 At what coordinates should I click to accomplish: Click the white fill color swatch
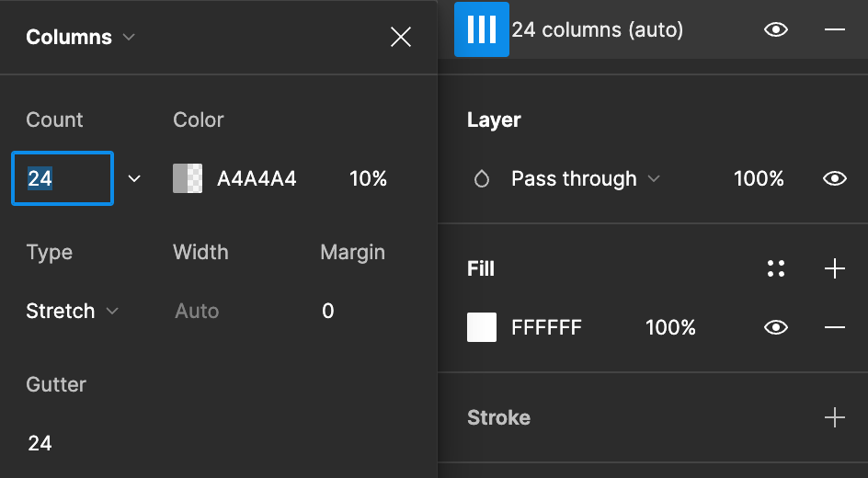click(x=482, y=327)
